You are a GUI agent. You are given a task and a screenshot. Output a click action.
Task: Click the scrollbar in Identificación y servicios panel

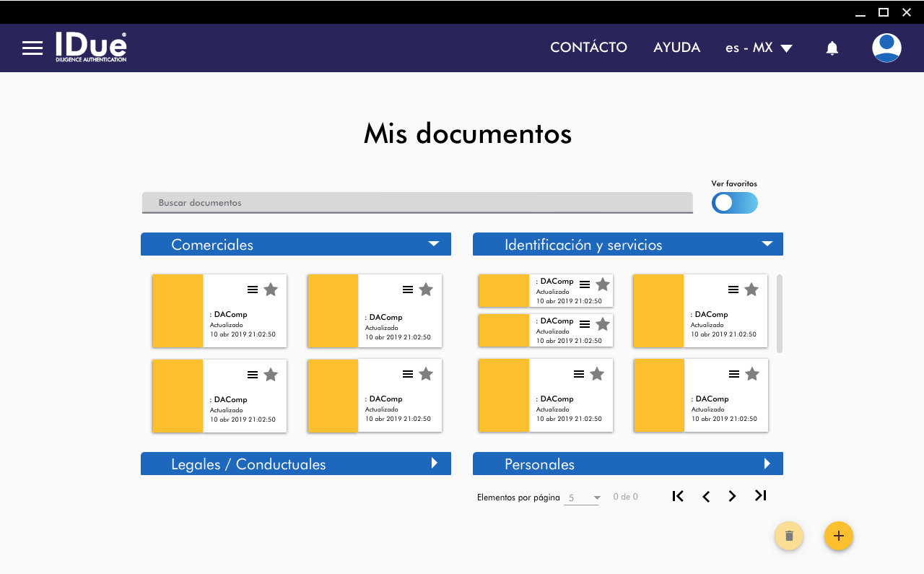780,313
